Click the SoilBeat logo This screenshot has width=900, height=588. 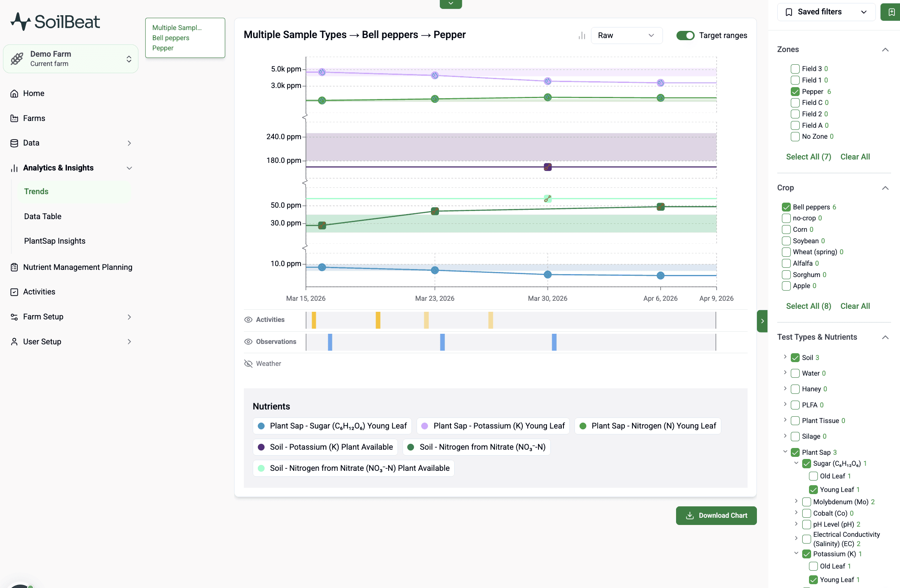pos(55,21)
